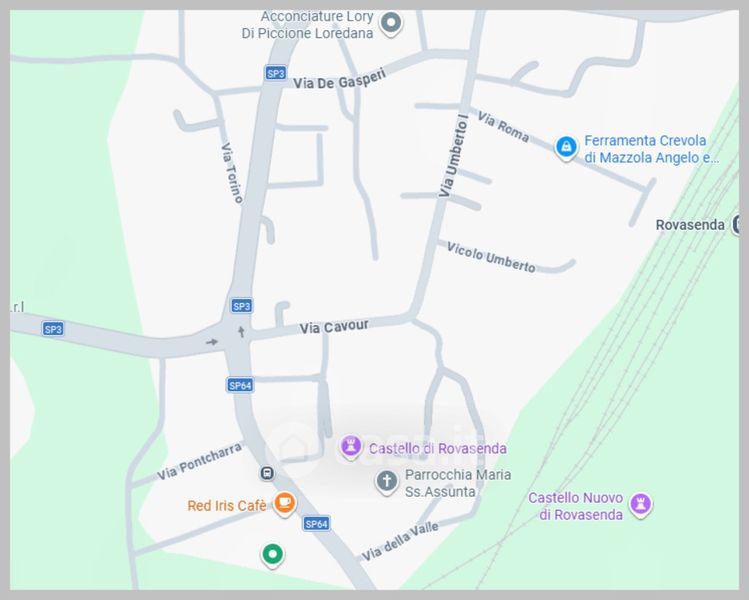Click the Rovasenda train station icon
The height and width of the screenshot is (600, 749).
pos(736,224)
